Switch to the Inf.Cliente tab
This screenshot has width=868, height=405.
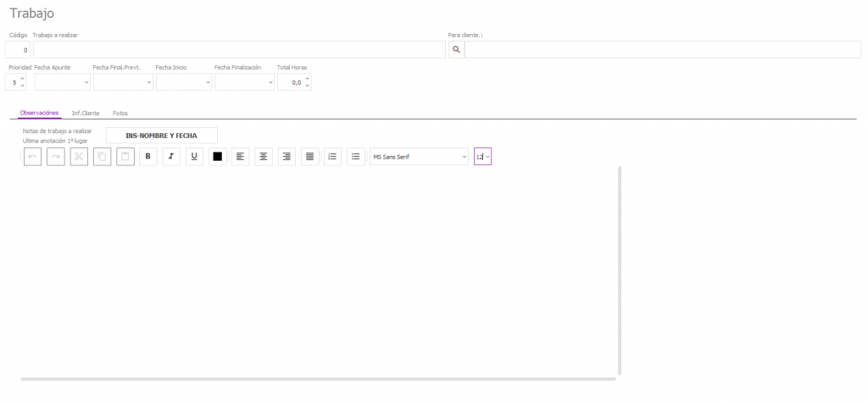click(x=86, y=113)
